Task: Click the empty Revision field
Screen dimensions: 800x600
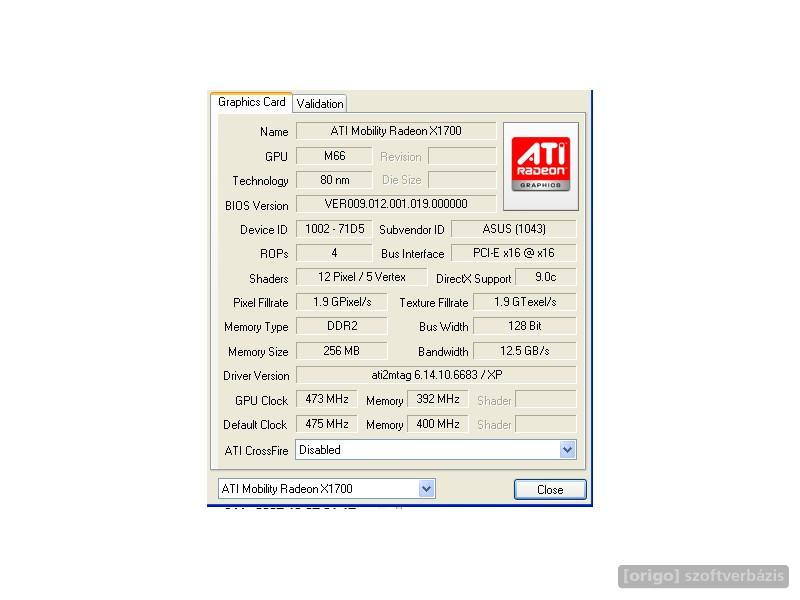Action: pos(462,156)
